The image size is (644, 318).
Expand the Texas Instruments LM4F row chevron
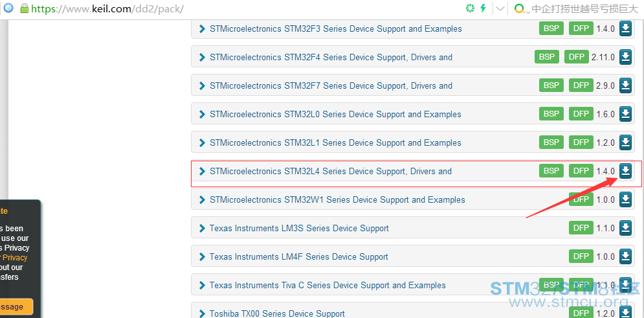click(x=202, y=256)
